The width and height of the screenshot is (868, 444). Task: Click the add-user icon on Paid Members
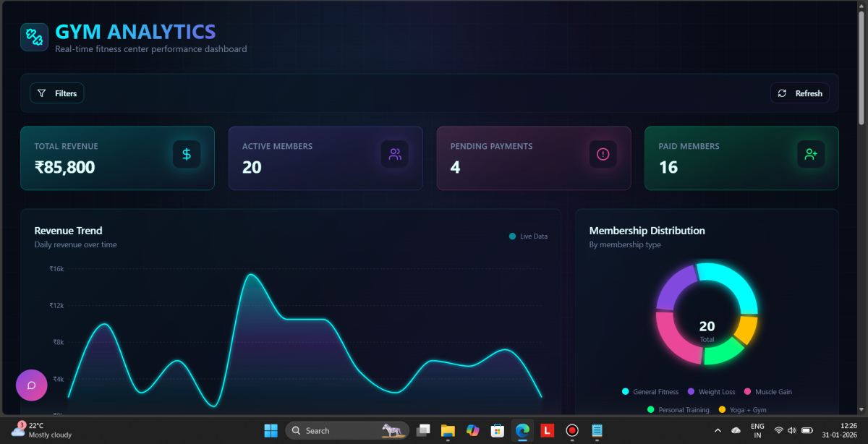[811, 154]
